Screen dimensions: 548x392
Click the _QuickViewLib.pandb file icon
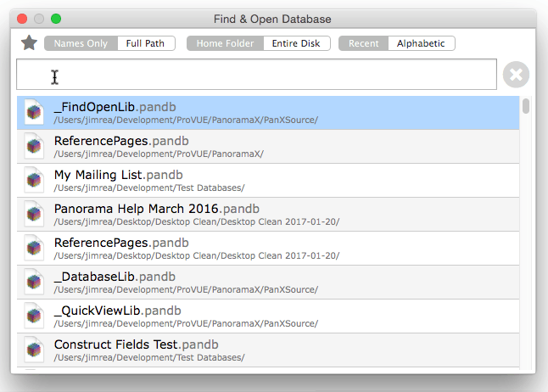pyautogui.click(x=34, y=316)
